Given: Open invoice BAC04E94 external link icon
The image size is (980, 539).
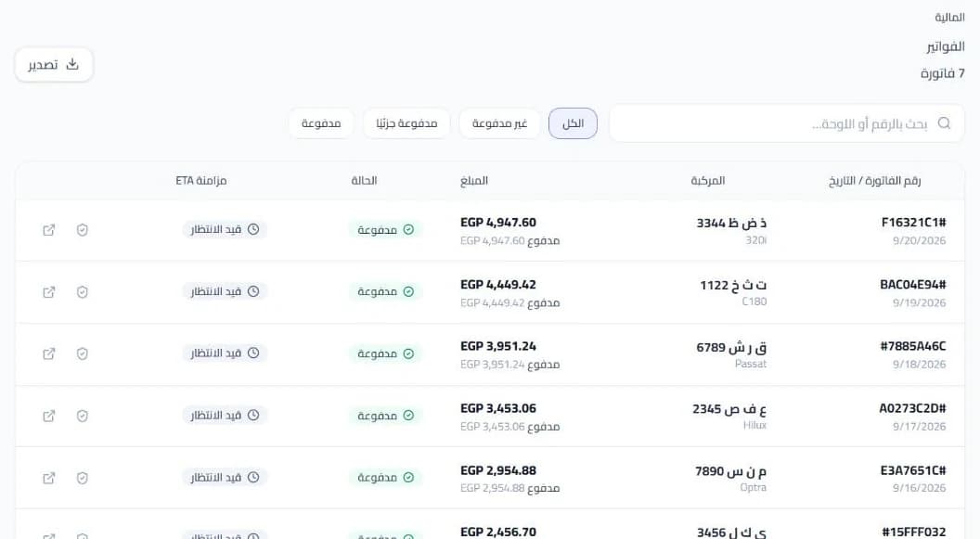Looking at the screenshot, I should 49,291.
